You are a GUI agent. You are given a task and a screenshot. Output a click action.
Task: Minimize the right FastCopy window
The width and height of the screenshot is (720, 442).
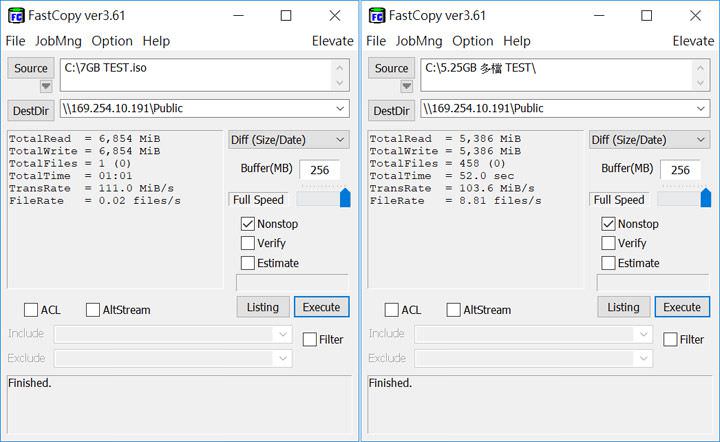tap(599, 16)
